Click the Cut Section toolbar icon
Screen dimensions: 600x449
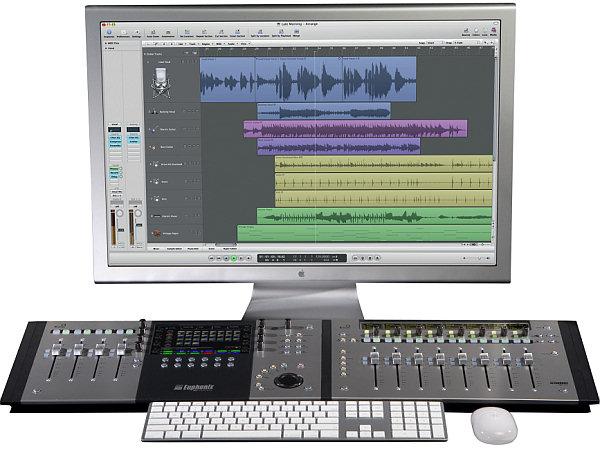(222, 33)
